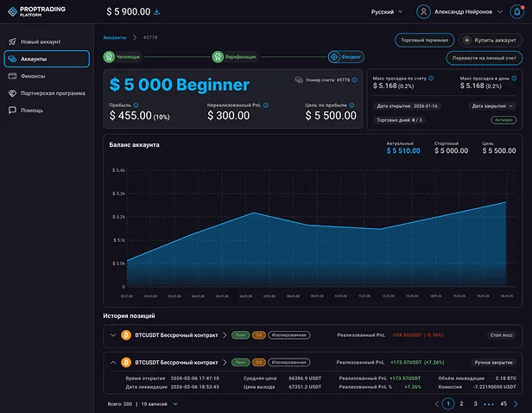The width and height of the screenshot is (532, 413).
Task: Open the 10 записей page size dropdown
Action: pyautogui.click(x=159, y=403)
